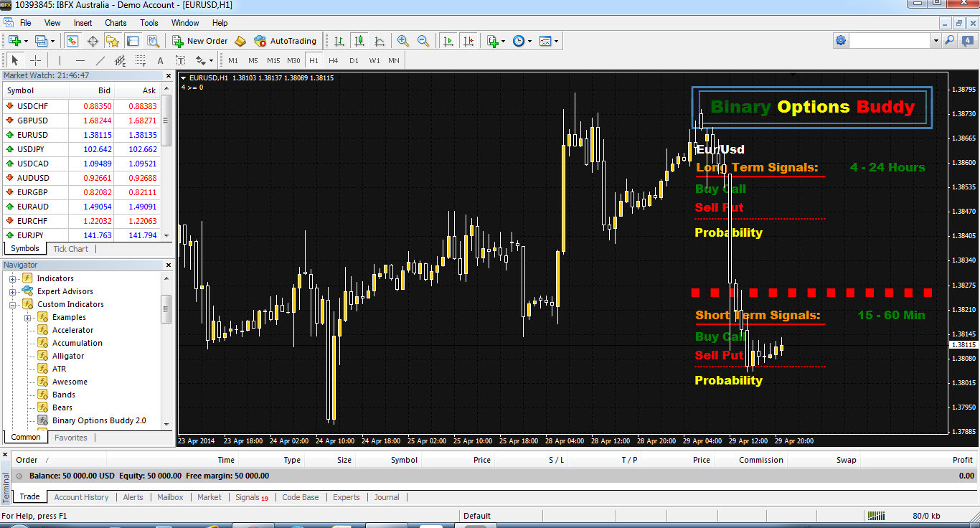Open the Insert menu
Image resolution: width=980 pixels, height=528 pixels.
pyautogui.click(x=83, y=23)
